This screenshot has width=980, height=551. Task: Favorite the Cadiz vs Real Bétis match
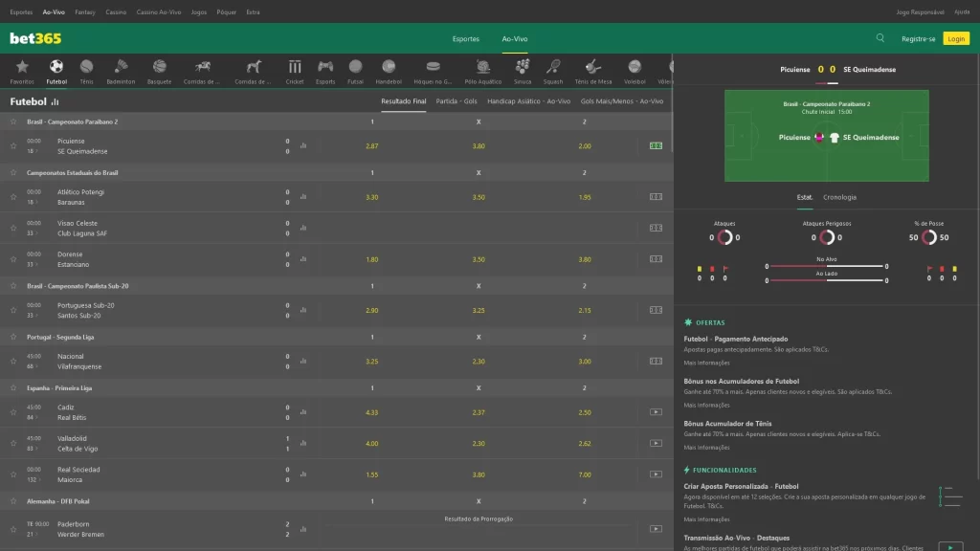point(13,412)
